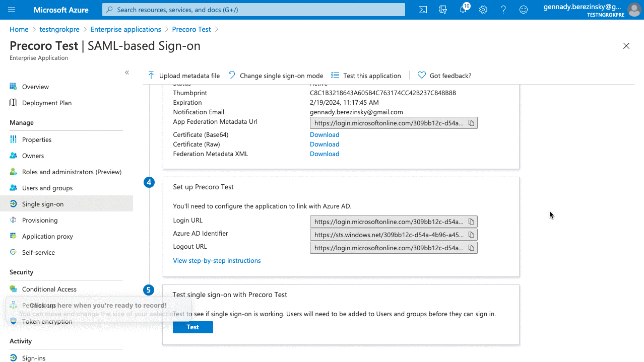Copy the Logout URL value
Image resolution: width=644 pixels, height=362 pixels.
pyautogui.click(x=471, y=248)
